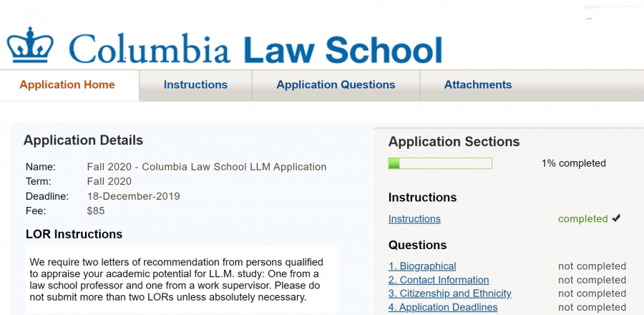The width and height of the screenshot is (644, 315).
Task: Open the Application Home tab
Action: pyautogui.click(x=67, y=85)
